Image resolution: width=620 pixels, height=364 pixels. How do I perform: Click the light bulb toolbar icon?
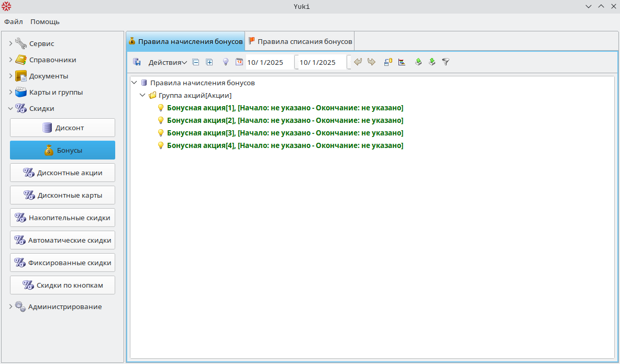[x=226, y=62]
